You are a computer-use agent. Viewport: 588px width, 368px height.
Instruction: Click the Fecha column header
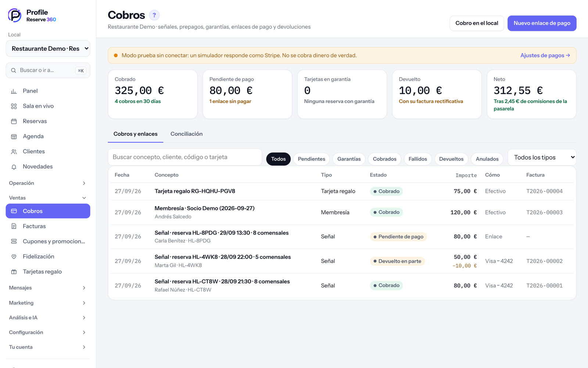tap(122, 175)
